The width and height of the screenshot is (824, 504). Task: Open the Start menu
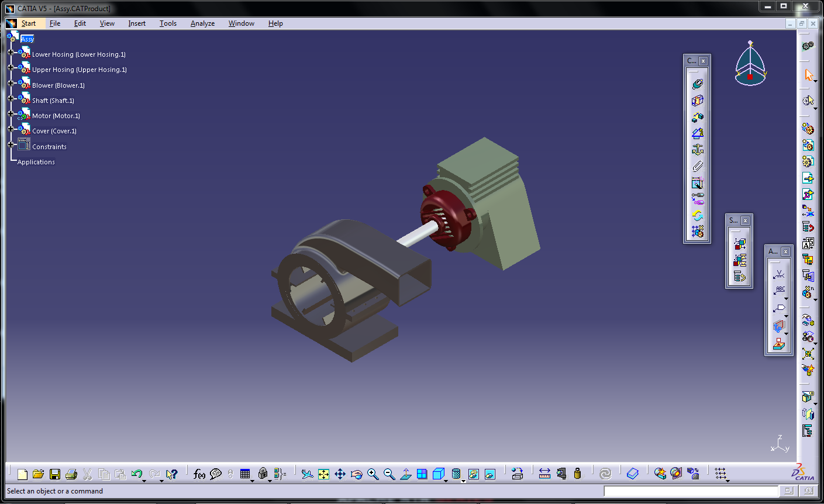28,23
